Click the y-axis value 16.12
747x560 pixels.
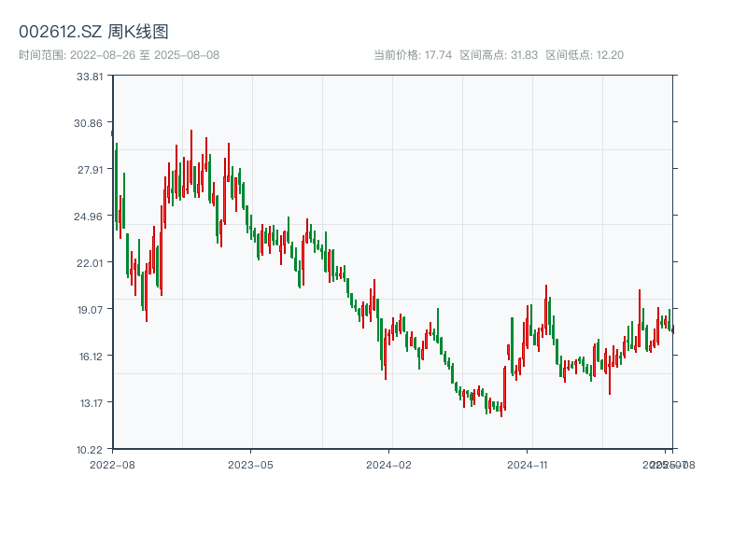pyautogui.click(x=91, y=357)
